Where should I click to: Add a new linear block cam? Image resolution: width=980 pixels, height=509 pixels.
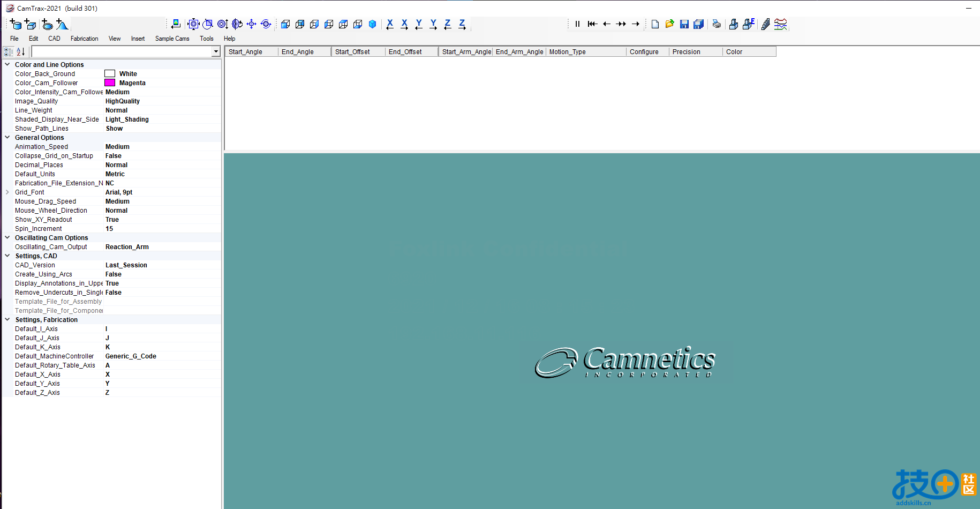(31, 24)
